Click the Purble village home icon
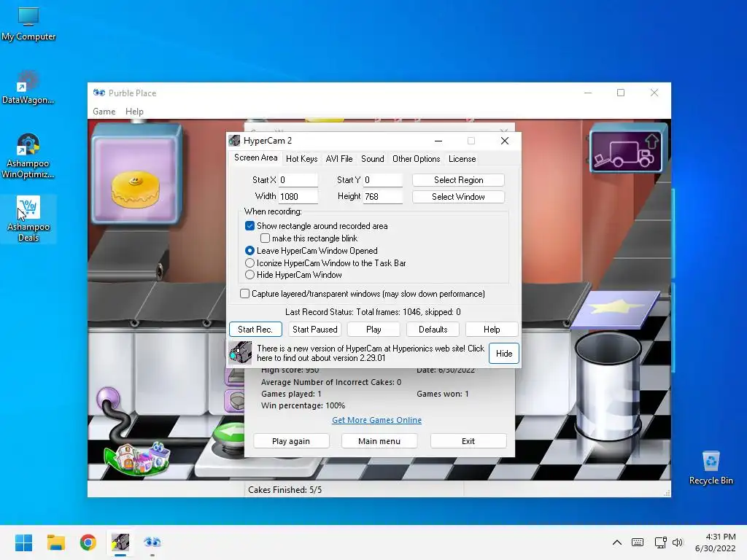747x560 pixels. [138, 459]
